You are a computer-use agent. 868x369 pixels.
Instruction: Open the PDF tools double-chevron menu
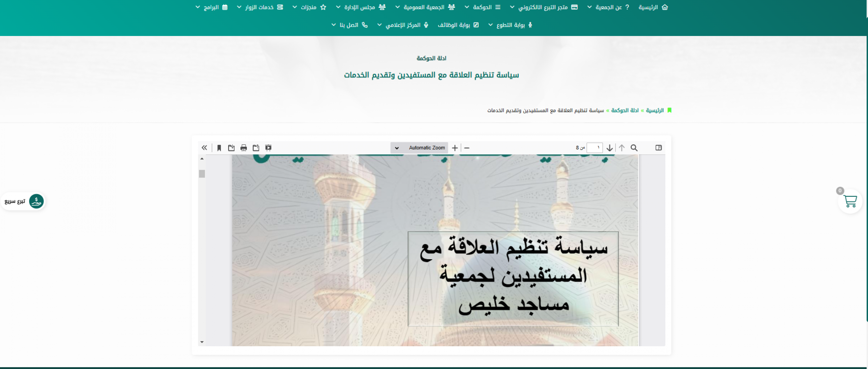[x=204, y=148]
